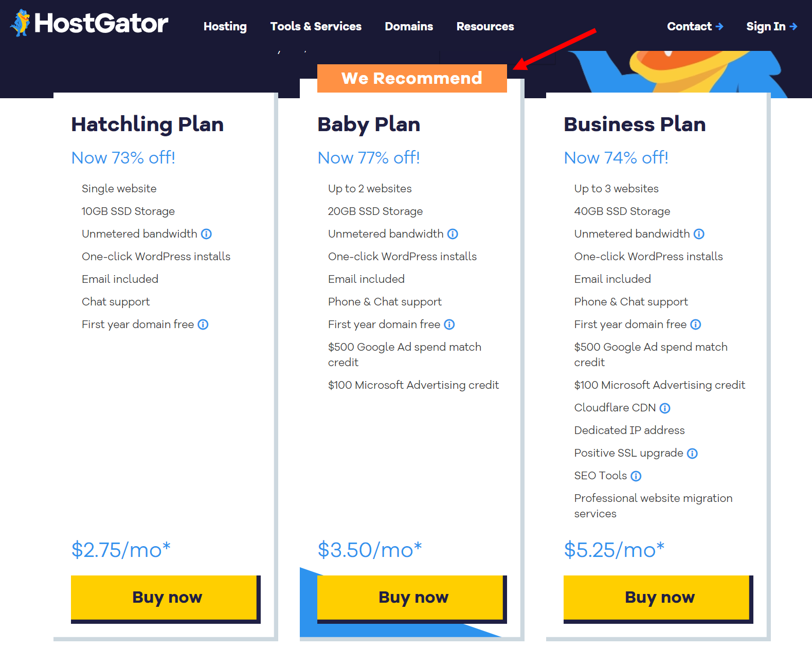
Task: Expand the Resources menu
Action: pyautogui.click(x=485, y=26)
